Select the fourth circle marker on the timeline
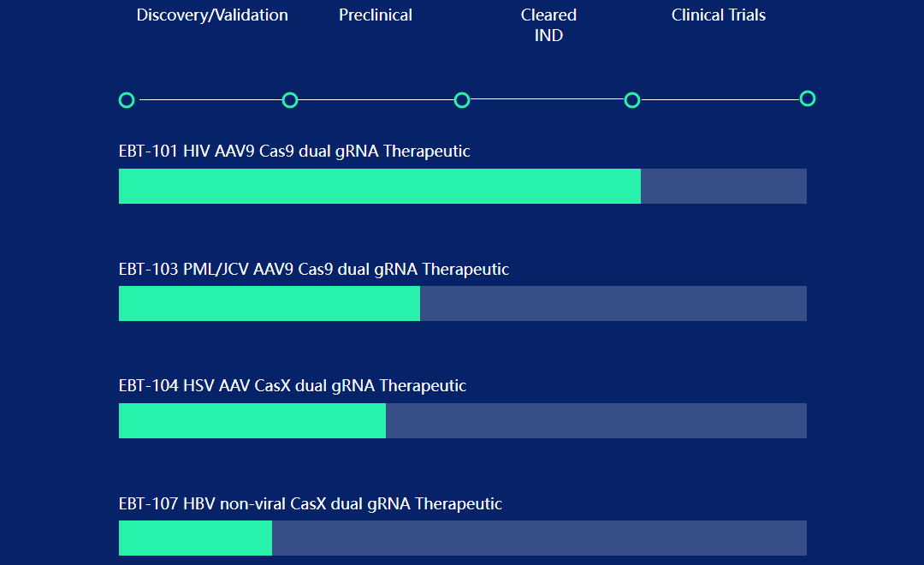The height and width of the screenshot is (565, 924). click(x=632, y=100)
